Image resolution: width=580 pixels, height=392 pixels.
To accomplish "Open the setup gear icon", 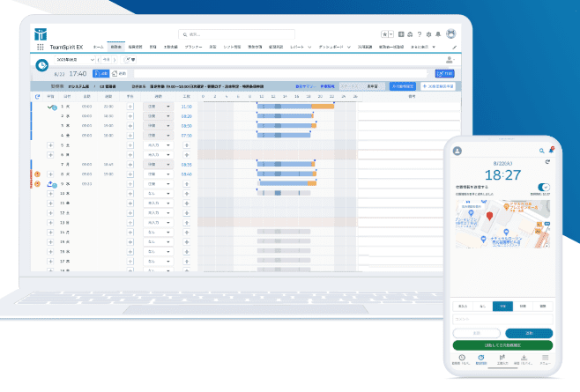I will point(429,33).
